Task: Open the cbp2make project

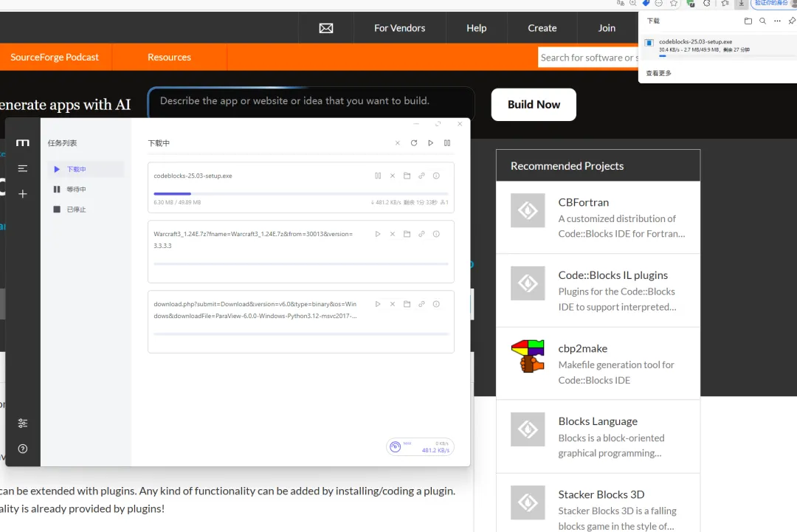Action: (x=582, y=348)
